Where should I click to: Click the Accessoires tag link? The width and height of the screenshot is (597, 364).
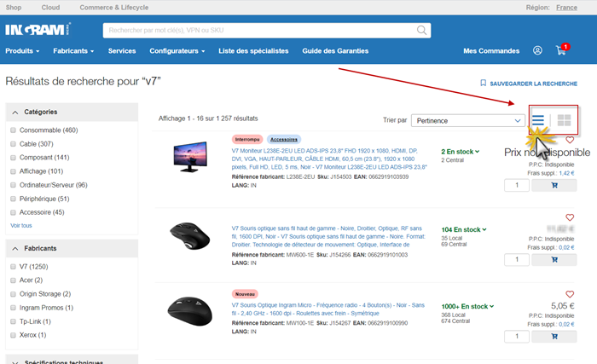pyautogui.click(x=284, y=139)
